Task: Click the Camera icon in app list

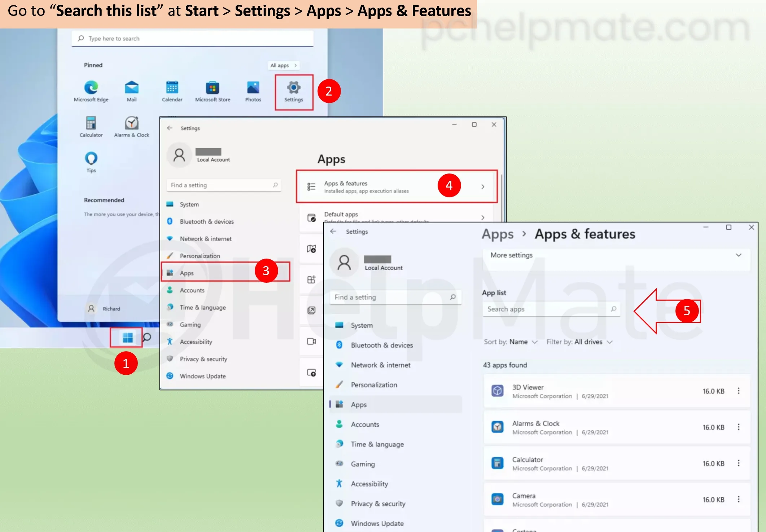Action: 498,499
